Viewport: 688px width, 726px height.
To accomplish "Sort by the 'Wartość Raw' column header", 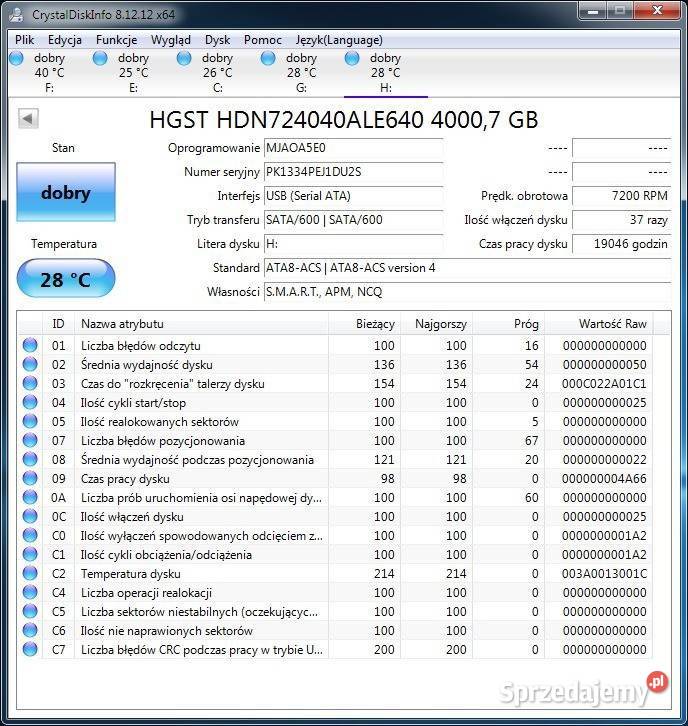I will tap(612, 324).
